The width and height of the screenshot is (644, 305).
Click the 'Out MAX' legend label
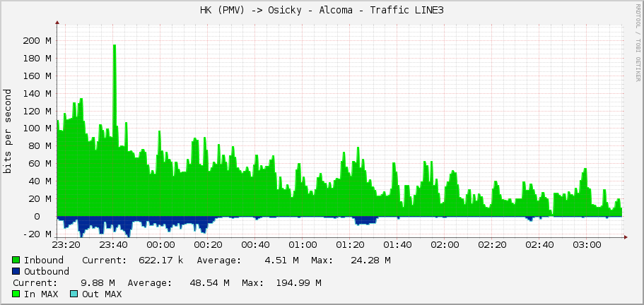point(102,294)
